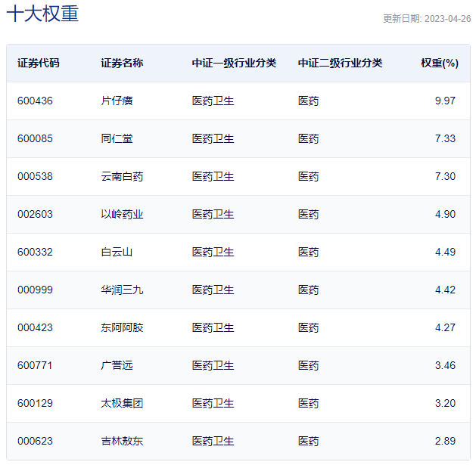Click the 更新日期 2023-04-26 text

click(x=426, y=19)
